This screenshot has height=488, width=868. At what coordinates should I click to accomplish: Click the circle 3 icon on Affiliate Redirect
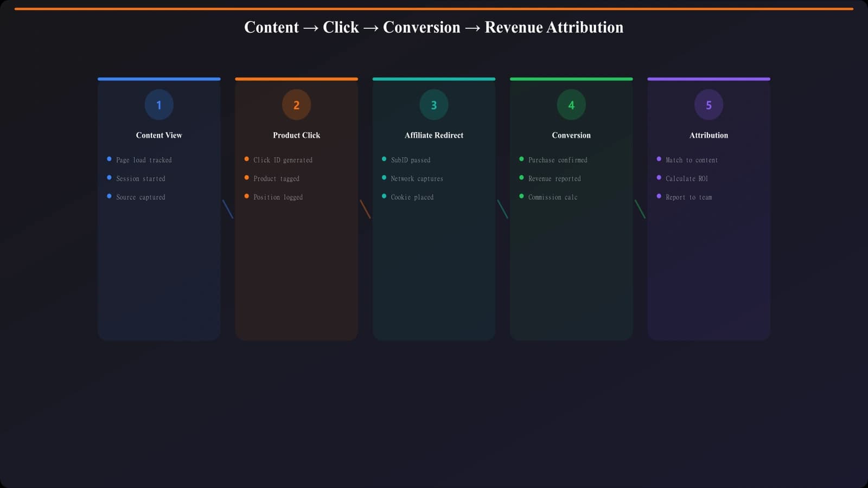433,105
